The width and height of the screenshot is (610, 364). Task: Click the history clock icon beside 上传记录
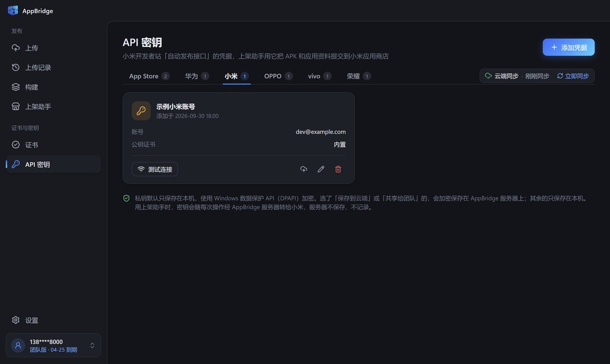pos(16,68)
